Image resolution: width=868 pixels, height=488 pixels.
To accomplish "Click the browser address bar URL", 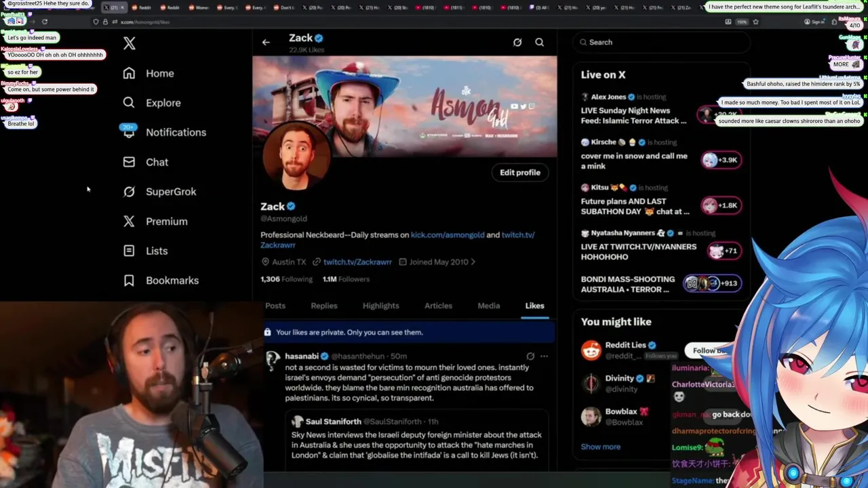I will (145, 22).
